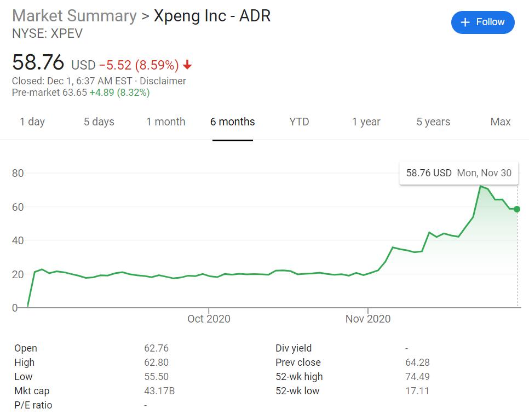Click the 58.76 USD chart tooltip
This screenshot has width=529, height=420.
coord(458,173)
